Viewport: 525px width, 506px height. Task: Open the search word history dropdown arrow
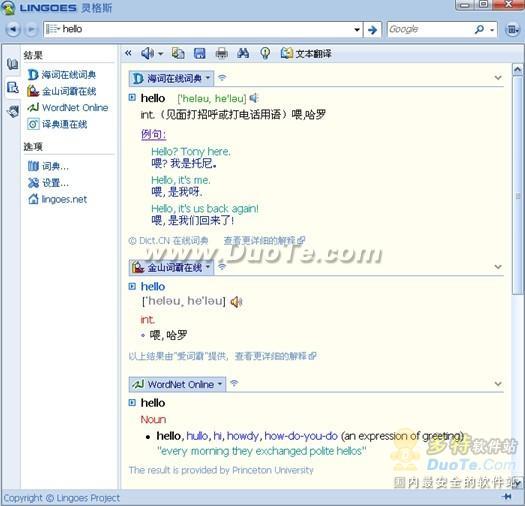point(357,30)
